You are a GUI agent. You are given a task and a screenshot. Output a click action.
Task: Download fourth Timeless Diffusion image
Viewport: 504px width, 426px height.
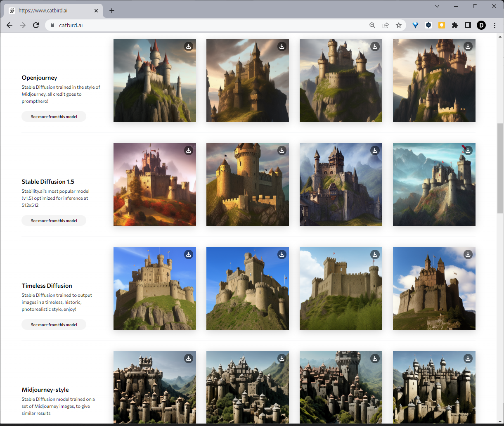click(x=468, y=255)
